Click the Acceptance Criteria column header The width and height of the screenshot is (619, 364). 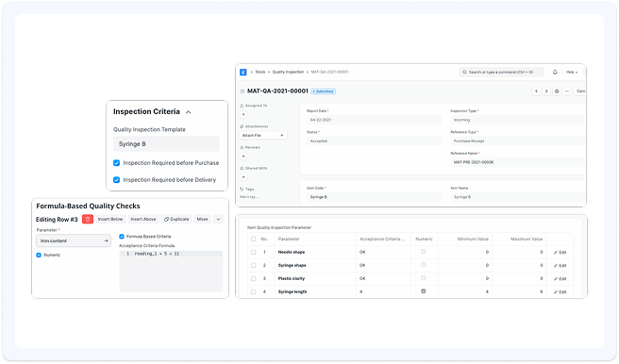point(382,239)
